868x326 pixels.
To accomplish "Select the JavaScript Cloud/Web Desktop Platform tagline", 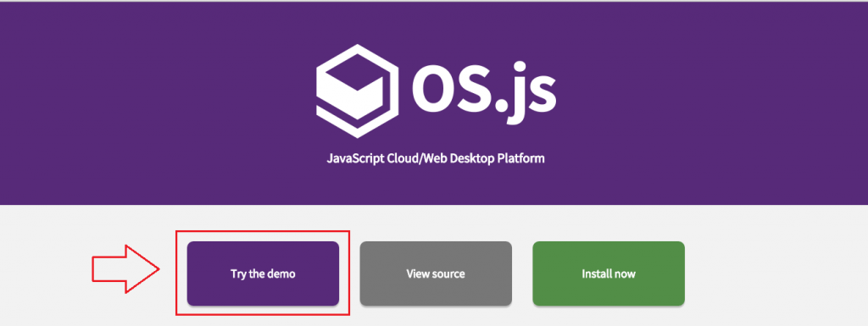I will (436, 158).
